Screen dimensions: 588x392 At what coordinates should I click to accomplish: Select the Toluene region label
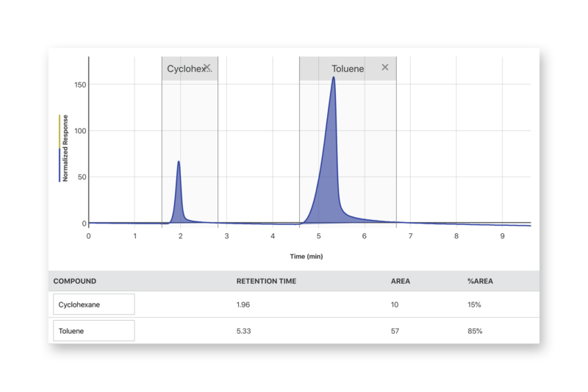coord(347,69)
